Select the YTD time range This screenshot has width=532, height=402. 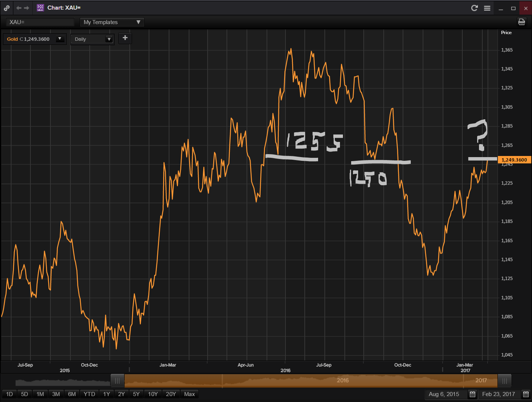[x=89, y=394]
